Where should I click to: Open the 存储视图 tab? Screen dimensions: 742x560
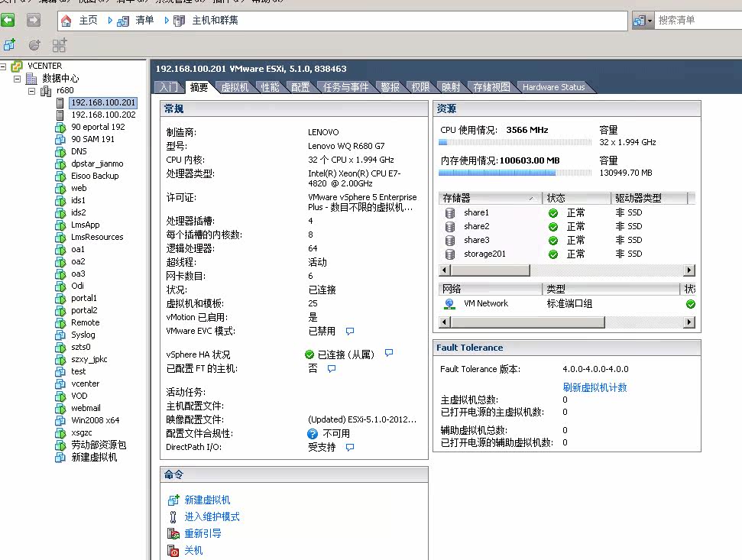pyautogui.click(x=491, y=87)
